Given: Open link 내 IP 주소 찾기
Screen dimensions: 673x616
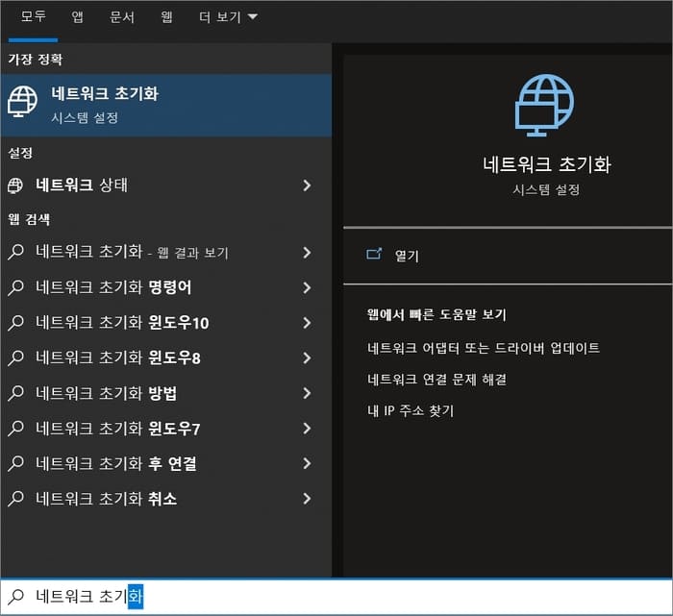Looking at the screenshot, I should click(411, 410).
